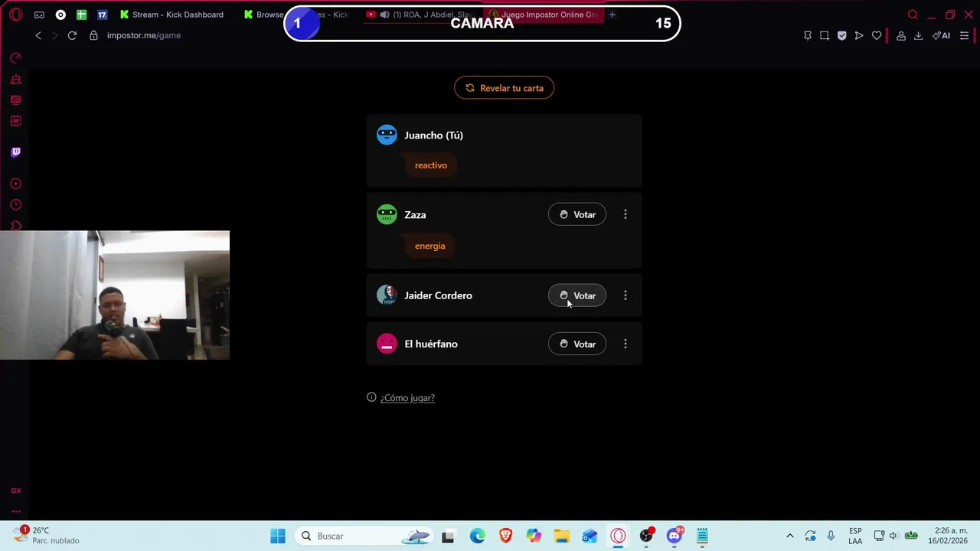The height and width of the screenshot is (551, 980).
Task: Focus the impostor.me/game address bar
Action: click(144, 35)
